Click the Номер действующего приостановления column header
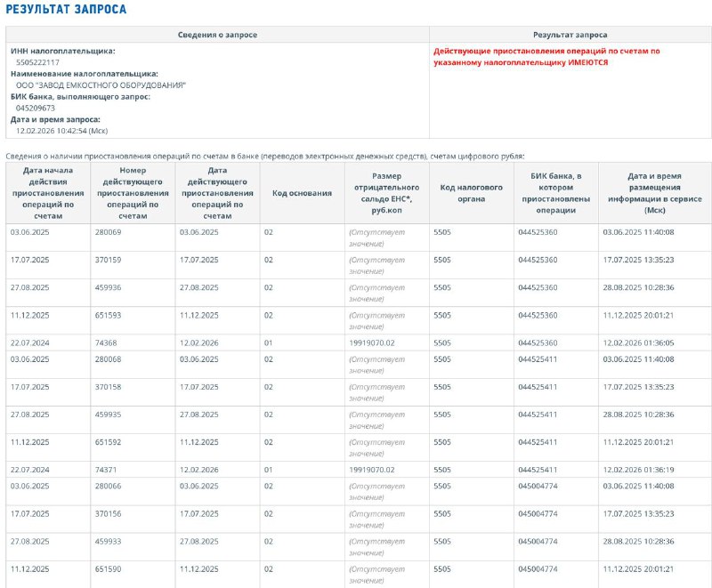This screenshot has width=712, height=588. click(x=132, y=193)
